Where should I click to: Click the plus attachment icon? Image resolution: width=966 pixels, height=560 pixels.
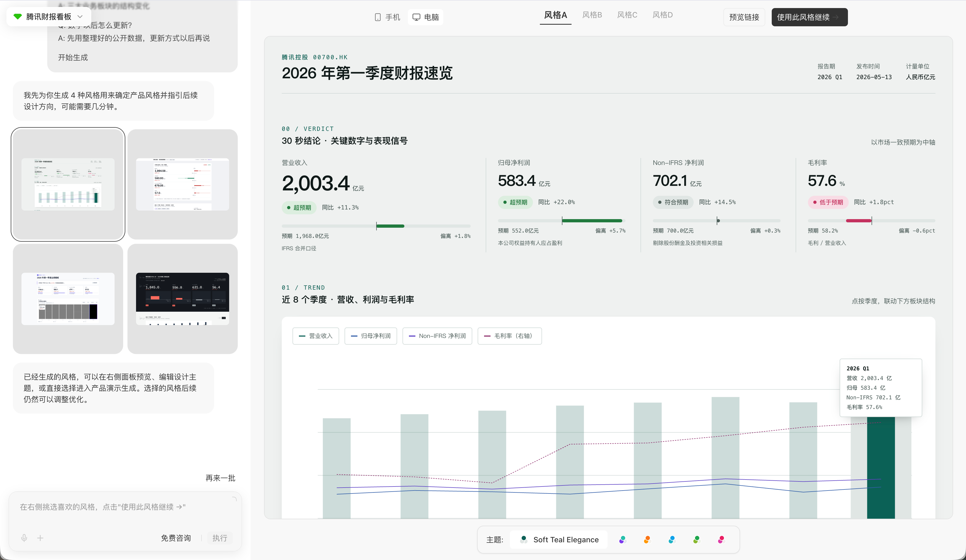40,538
